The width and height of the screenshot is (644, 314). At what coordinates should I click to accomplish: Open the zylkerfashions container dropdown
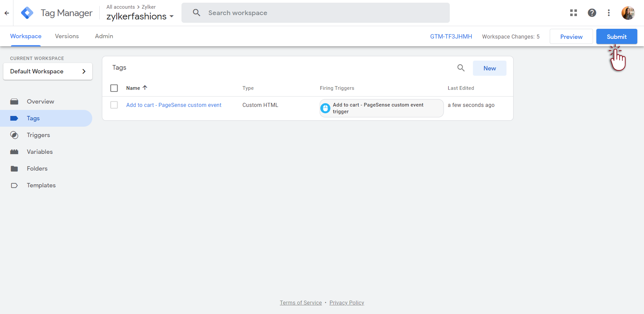140,16
